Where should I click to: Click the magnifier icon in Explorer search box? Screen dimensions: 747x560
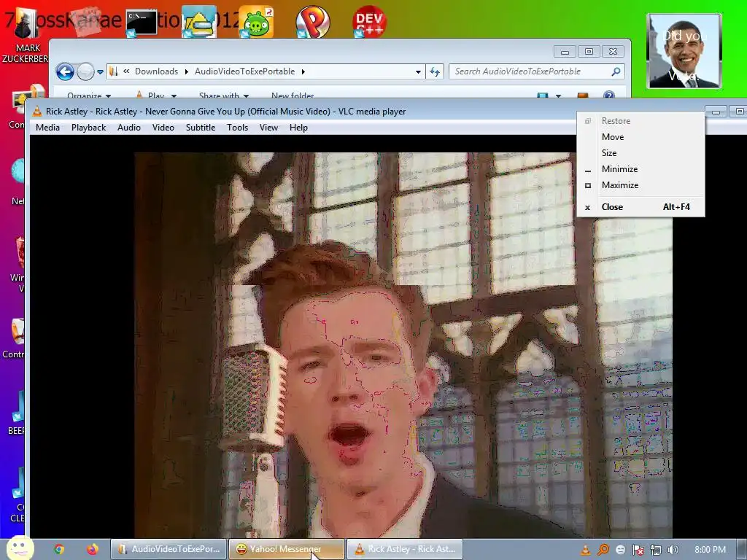[x=616, y=71]
